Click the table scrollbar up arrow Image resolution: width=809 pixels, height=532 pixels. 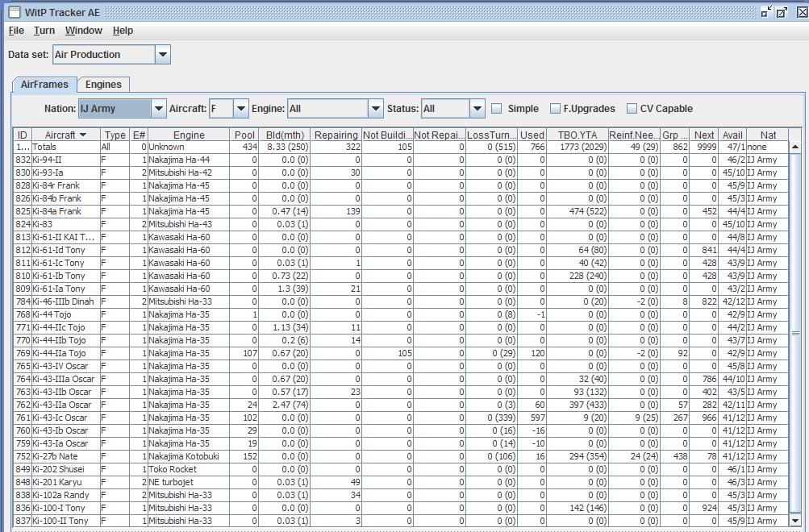[x=795, y=147]
